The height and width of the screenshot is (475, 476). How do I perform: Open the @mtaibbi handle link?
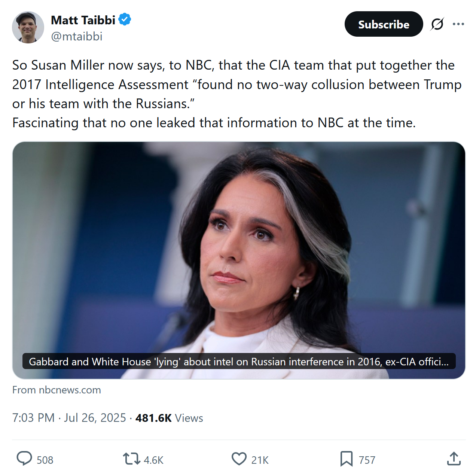pos(77,36)
